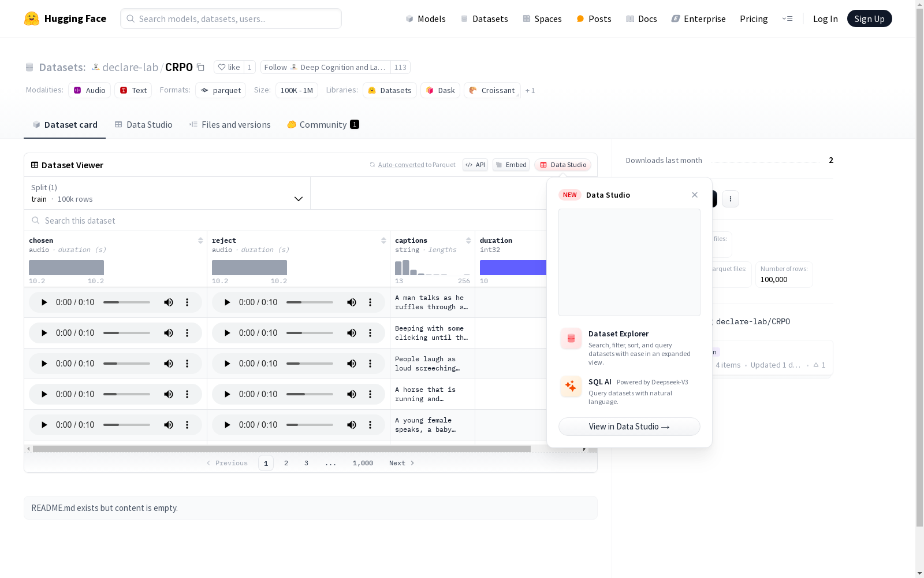924x578 pixels.
Task: Follow Deep Cognition and Language lab
Action: (326, 68)
